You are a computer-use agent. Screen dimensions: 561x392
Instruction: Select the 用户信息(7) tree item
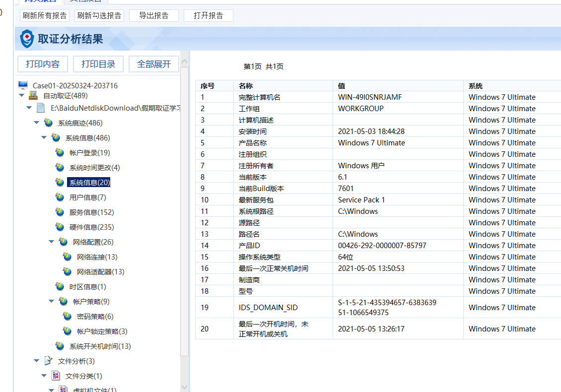pyautogui.click(x=88, y=197)
